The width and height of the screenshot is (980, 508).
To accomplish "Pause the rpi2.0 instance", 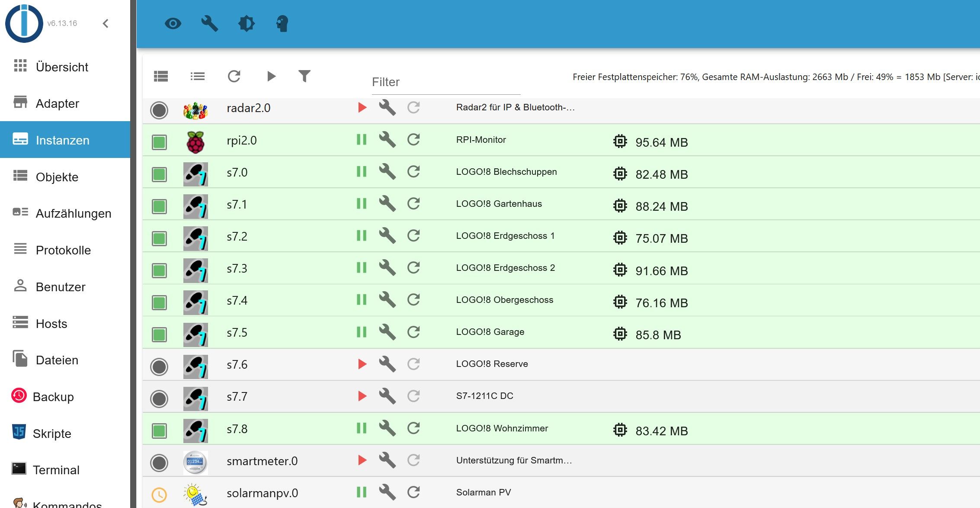I will [362, 139].
